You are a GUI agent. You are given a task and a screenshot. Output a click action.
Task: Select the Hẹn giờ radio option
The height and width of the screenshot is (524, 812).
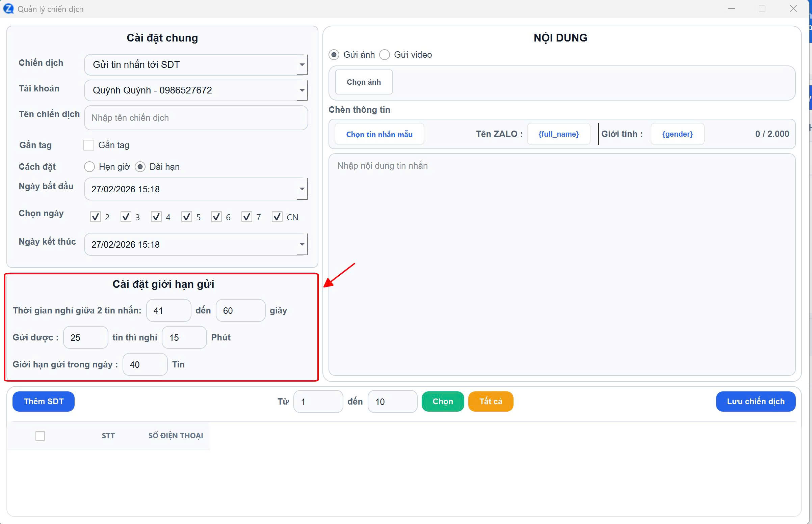click(89, 167)
